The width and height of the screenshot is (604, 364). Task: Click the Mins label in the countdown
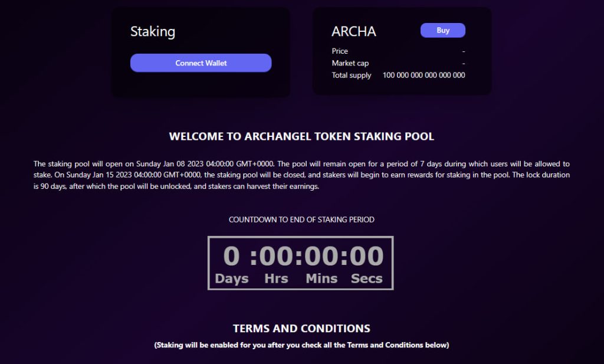(x=321, y=278)
